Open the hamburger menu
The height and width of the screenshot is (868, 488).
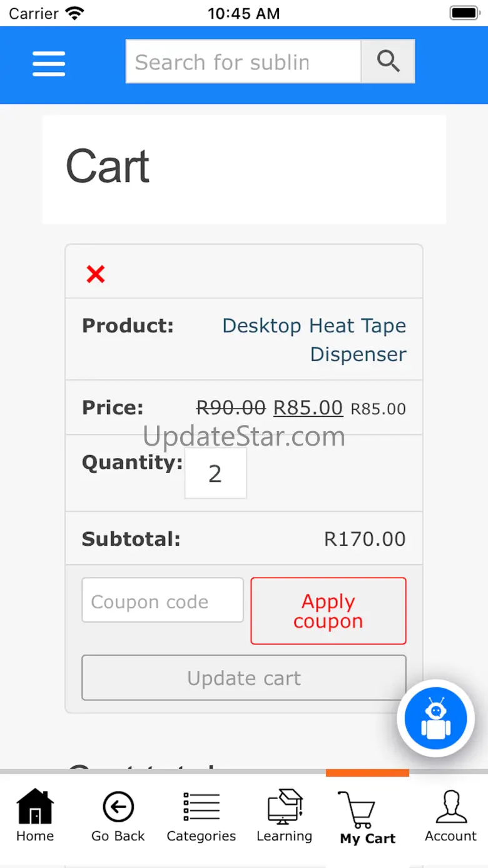click(x=49, y=64)
